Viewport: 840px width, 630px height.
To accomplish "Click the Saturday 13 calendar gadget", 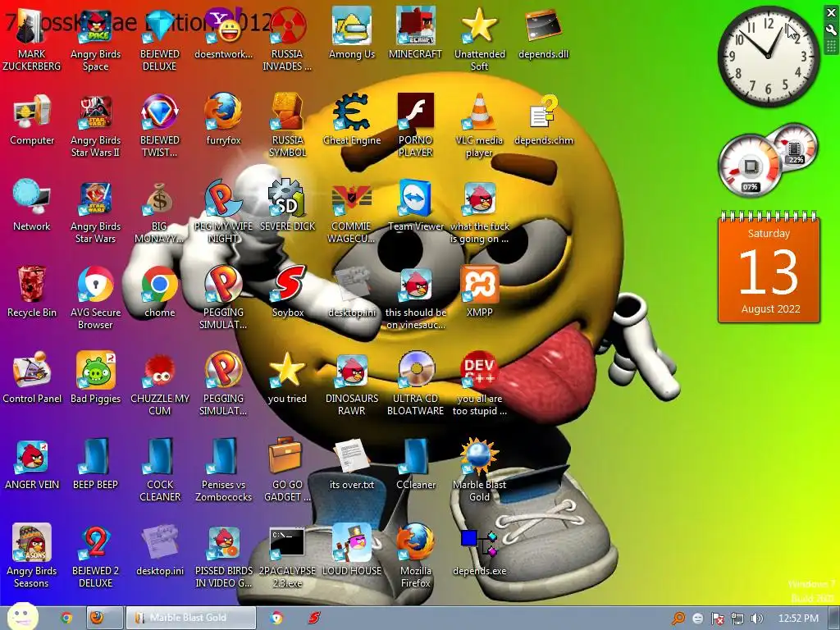I will point(769,268).
